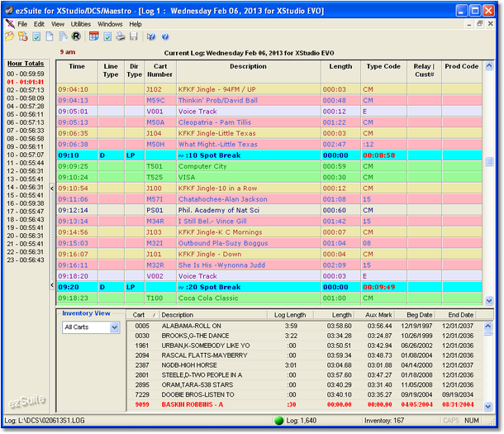
Task: Click the black circular R icon
Action: pyautogui.click(x=76, y=36)
